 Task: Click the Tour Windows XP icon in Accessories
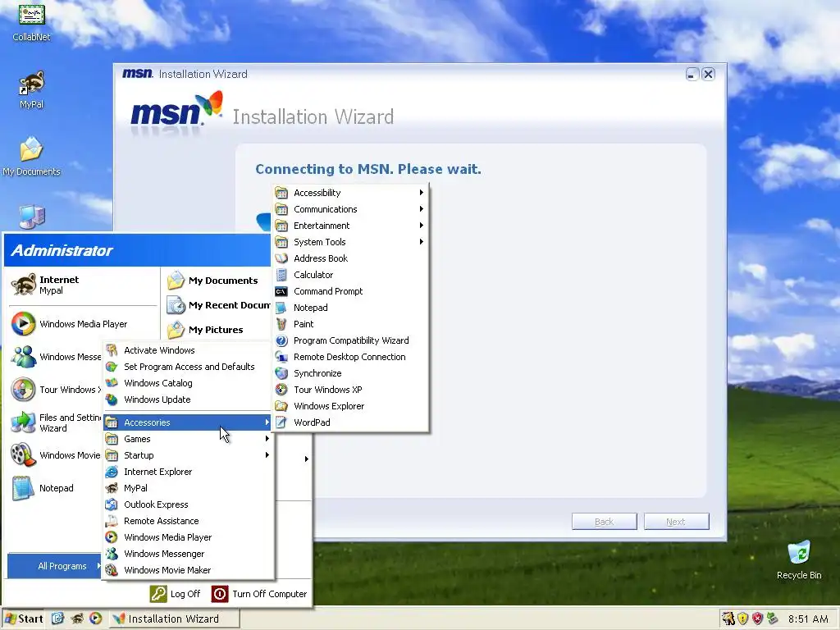(x=282, y=390)
